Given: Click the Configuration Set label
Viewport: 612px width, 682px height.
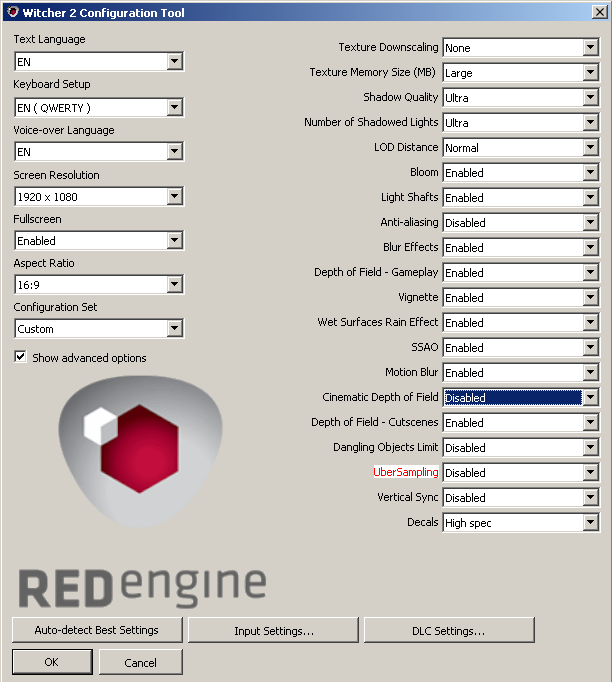Looking at the screenshot, I should [x=55, y=307].
